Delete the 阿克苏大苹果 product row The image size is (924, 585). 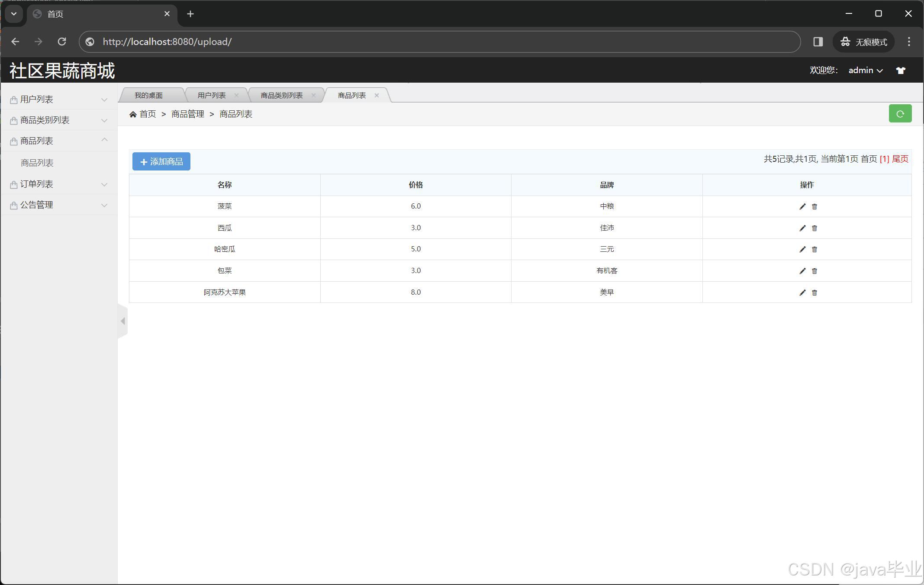(x=815, y=293)
